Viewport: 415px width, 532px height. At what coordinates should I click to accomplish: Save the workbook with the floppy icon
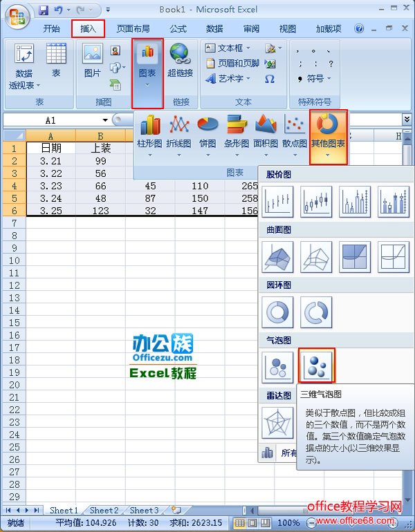point(44,10)
